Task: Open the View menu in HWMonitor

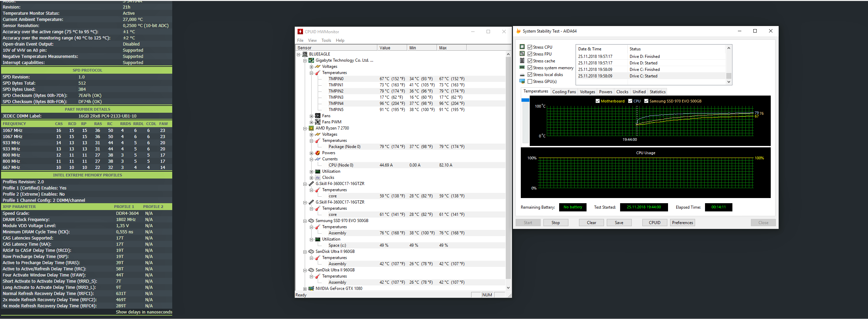Action: click(x=312, y=40)
